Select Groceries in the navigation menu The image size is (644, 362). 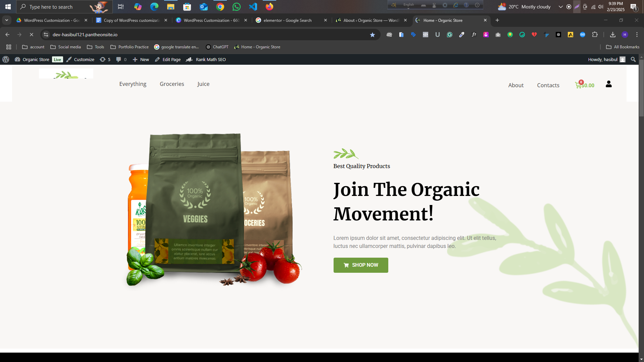click(x=171, y=84)
